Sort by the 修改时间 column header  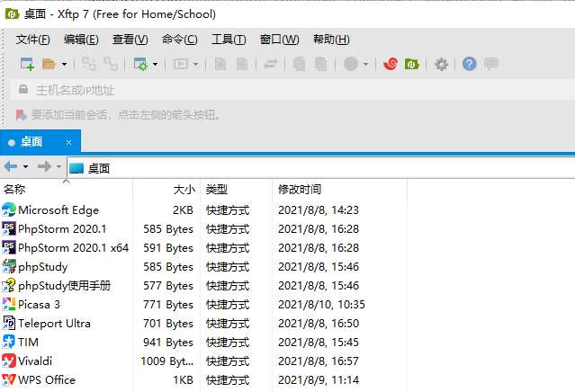click(x=339, y=190)
